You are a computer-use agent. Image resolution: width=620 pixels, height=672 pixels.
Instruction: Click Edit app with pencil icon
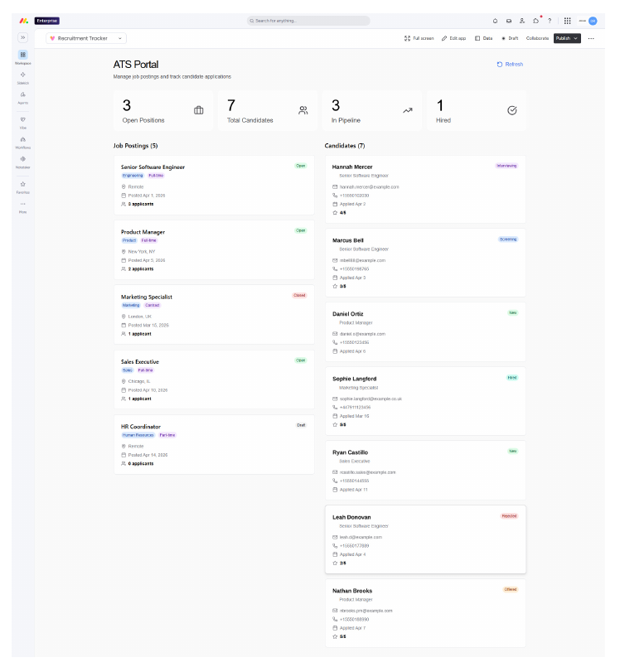coord(453,38)
